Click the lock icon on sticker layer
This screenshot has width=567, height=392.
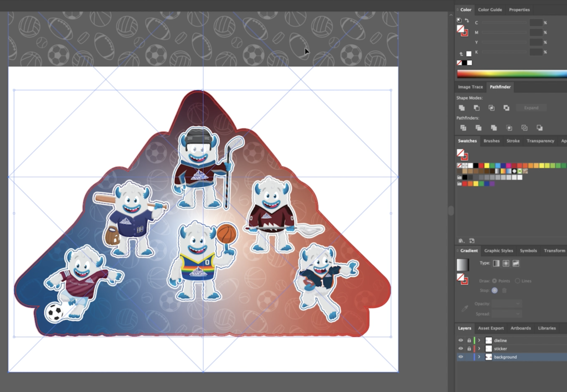[x=469, y=349]
